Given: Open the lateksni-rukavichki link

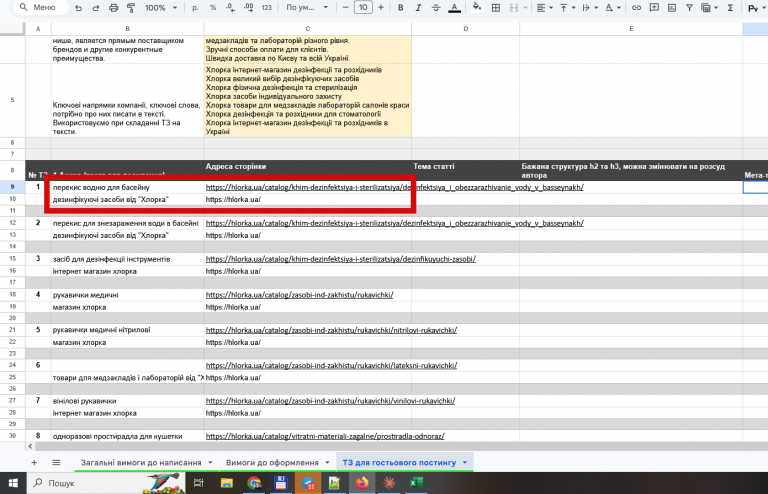Looking at the screenshot, I should click(331, 365).
